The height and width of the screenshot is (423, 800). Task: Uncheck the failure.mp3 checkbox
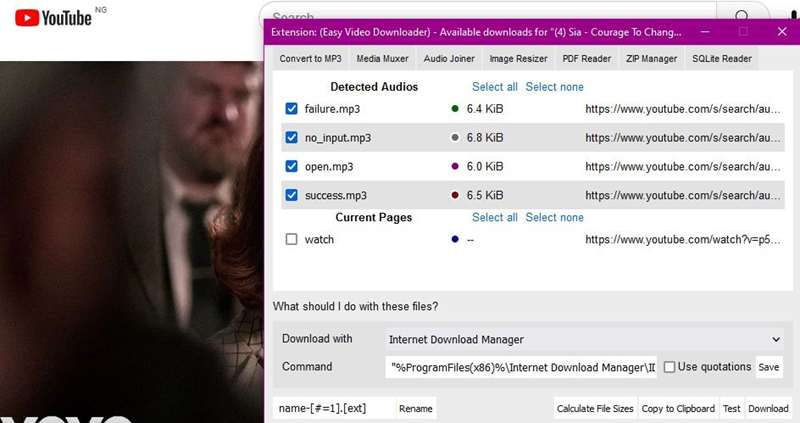click(x=291, y=109)
